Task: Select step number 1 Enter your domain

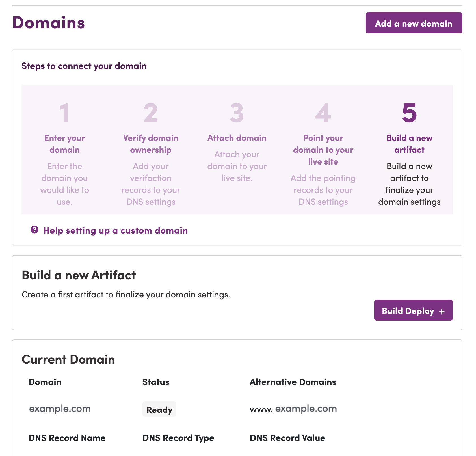Action: (x=65, y=113)
